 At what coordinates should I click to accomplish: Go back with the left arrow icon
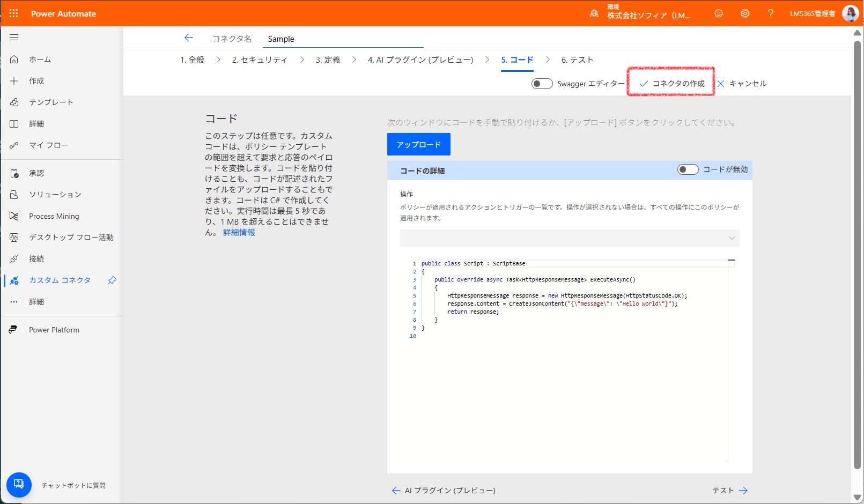(x=189, y=38)
